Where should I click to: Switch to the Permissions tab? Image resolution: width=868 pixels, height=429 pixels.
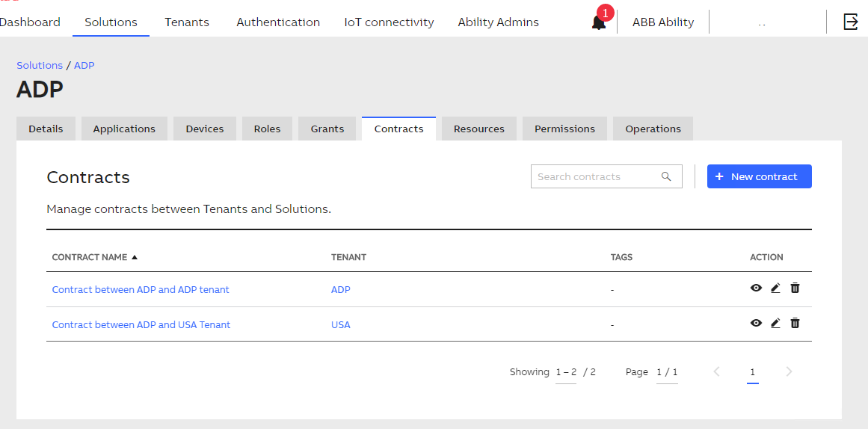564,129
